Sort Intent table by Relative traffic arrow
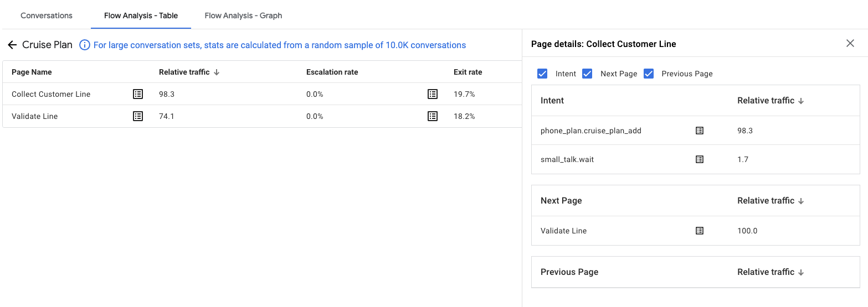Viewport: 868px width, 307px height. (801, 101)
